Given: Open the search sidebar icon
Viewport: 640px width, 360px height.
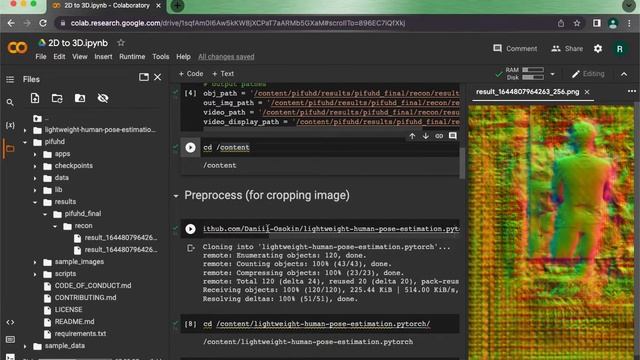Looking at the screenshot, I should tap(10, 102).
